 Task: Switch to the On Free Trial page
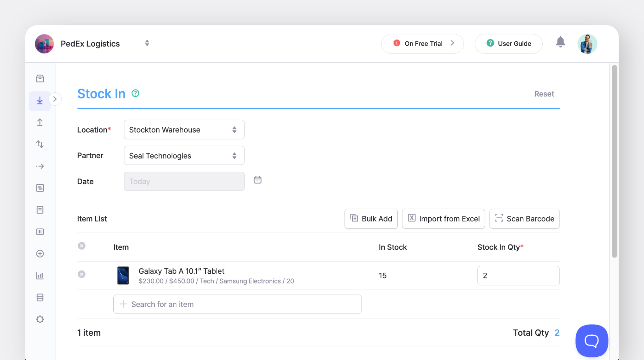tap(422, 43)
